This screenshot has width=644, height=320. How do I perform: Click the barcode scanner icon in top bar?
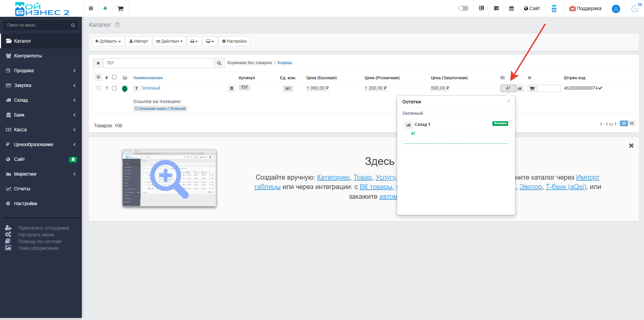click(x=481, y=8)
